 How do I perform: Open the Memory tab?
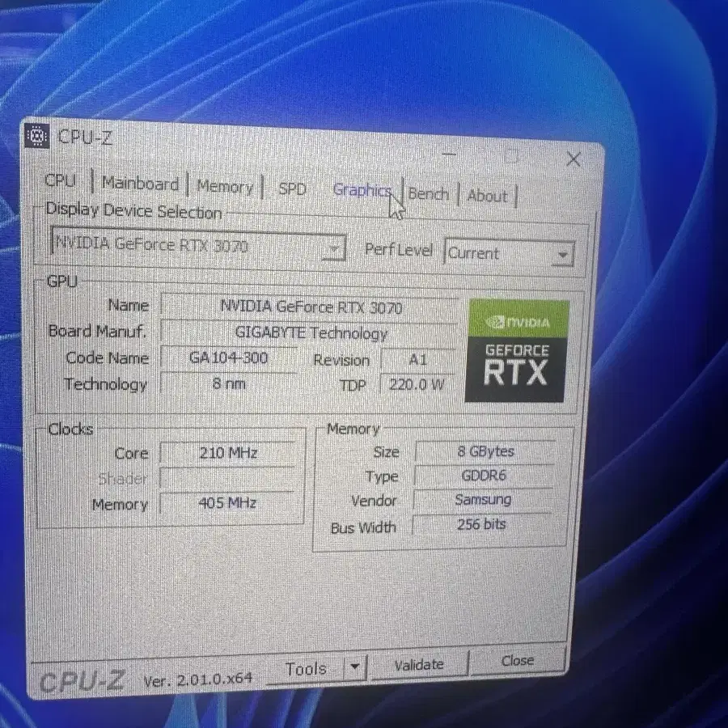pyautogui.click(x=225, y=187)
